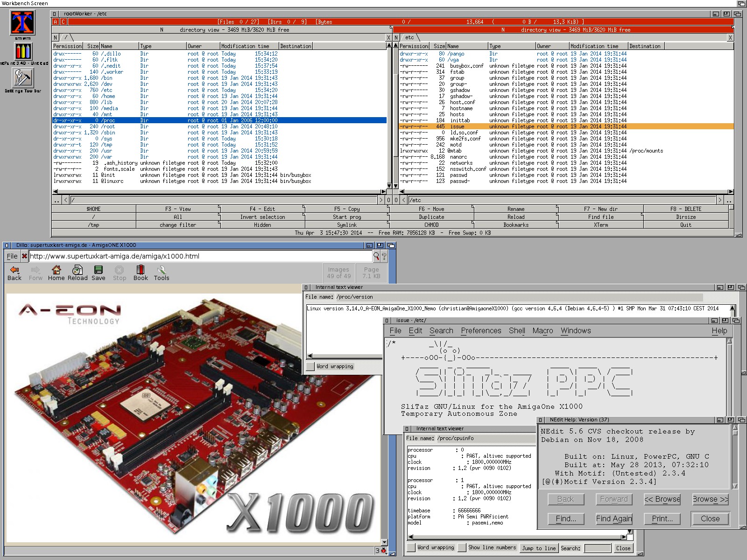Click the X button at left pane tab end
The width and height of the screenshot is (747, 560).
(x=388, y=37)
